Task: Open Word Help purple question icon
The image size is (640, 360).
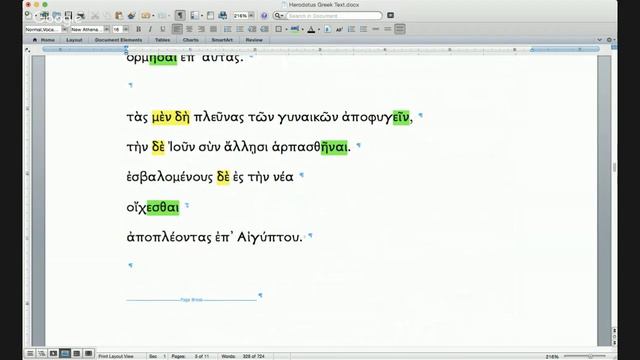Action: pos(264,16)
